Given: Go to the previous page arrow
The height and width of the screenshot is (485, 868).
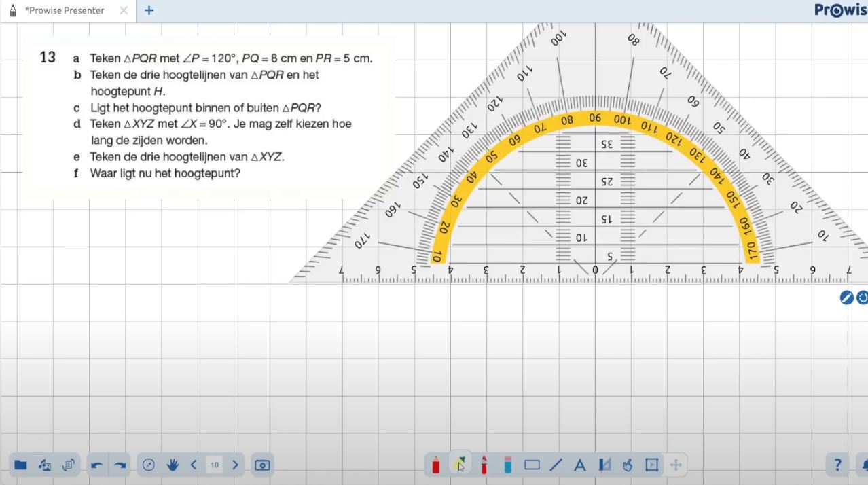Looking at the screenshot, I should pos(194,465).
